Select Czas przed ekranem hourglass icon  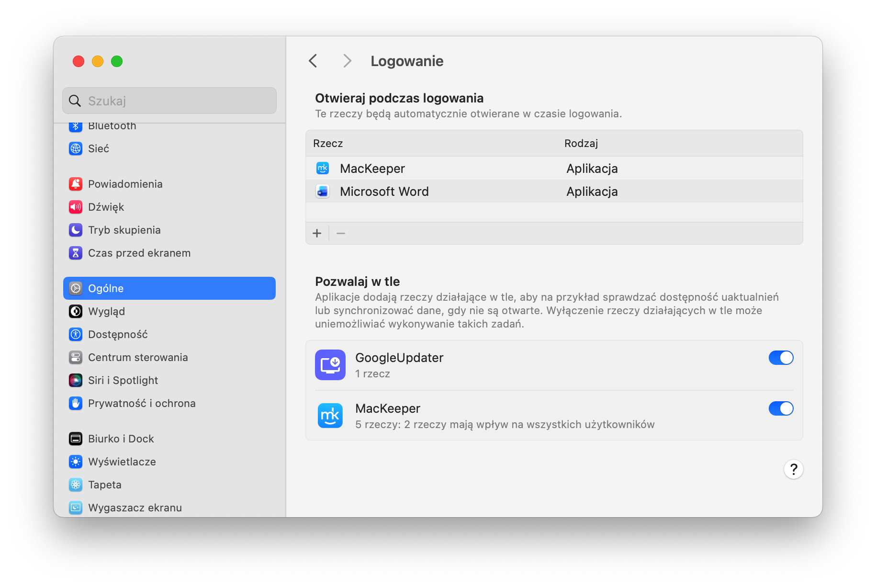pos(76,253)
